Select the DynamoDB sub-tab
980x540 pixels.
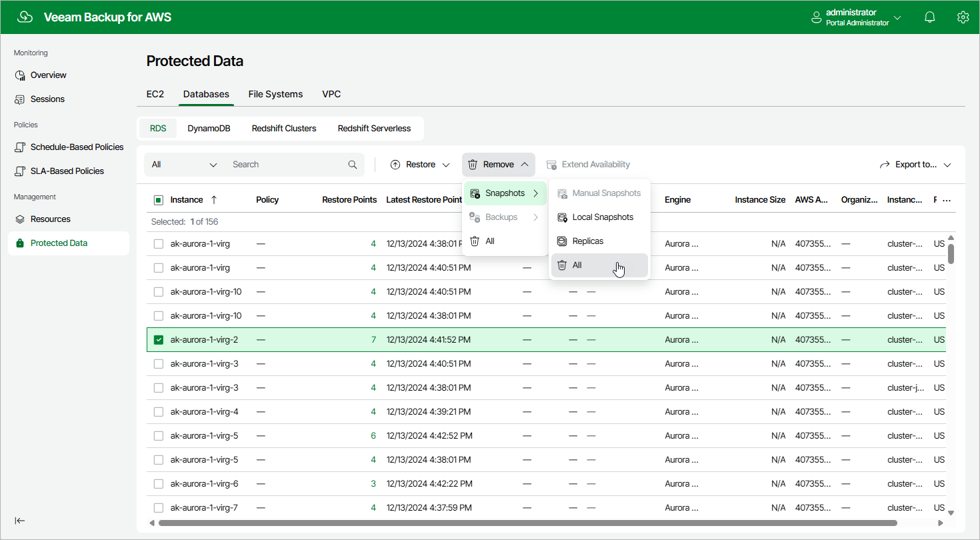click(x=209, y=129)
